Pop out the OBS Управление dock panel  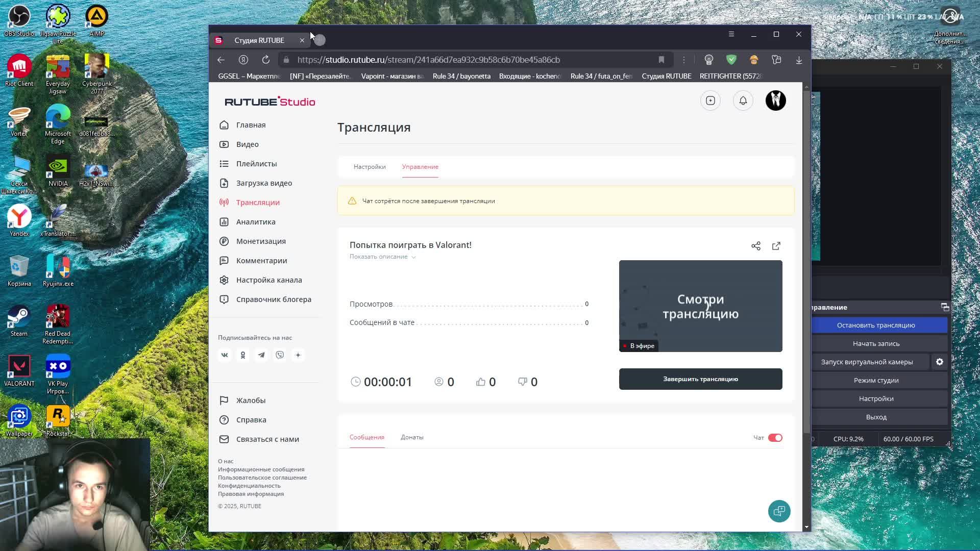[945, 307]
